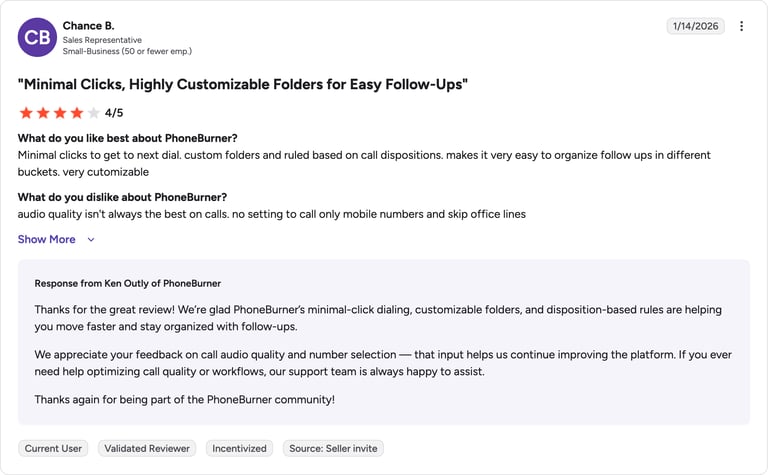Viewport: 768px width, 475px height.
Task: Select the Validated Reviewer tag
Action: [x=147, y=449]
